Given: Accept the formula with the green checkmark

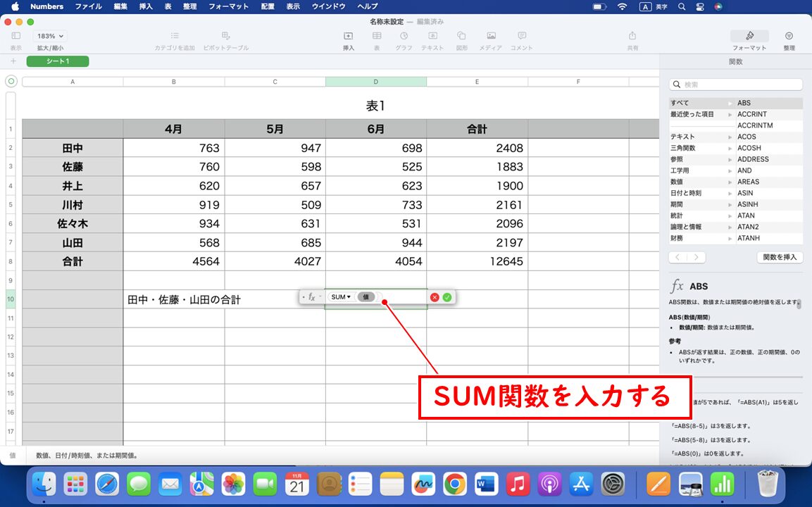Looking at the screenshot, I should pyautogui.click(x=447, y=297).
